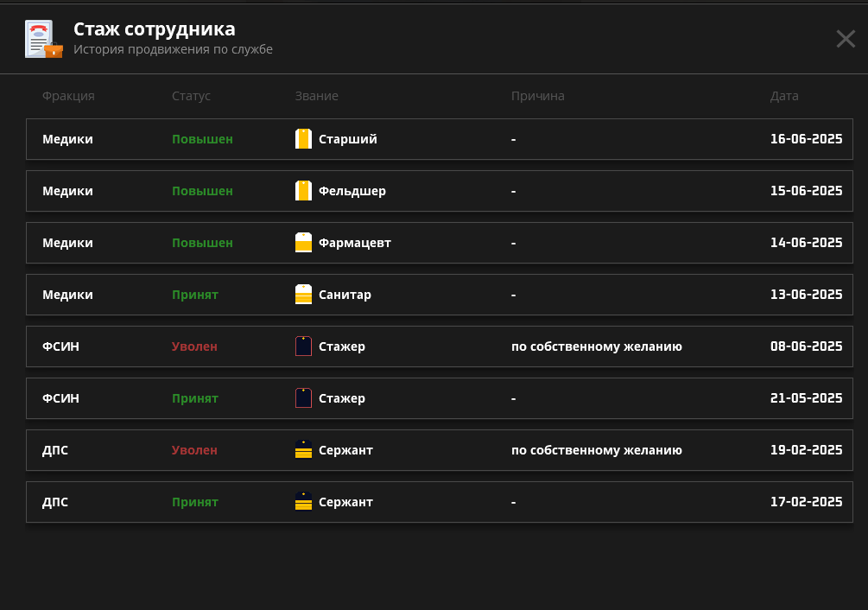Click ФСИН faction in the 21-05-2025 row

(61, 398)
